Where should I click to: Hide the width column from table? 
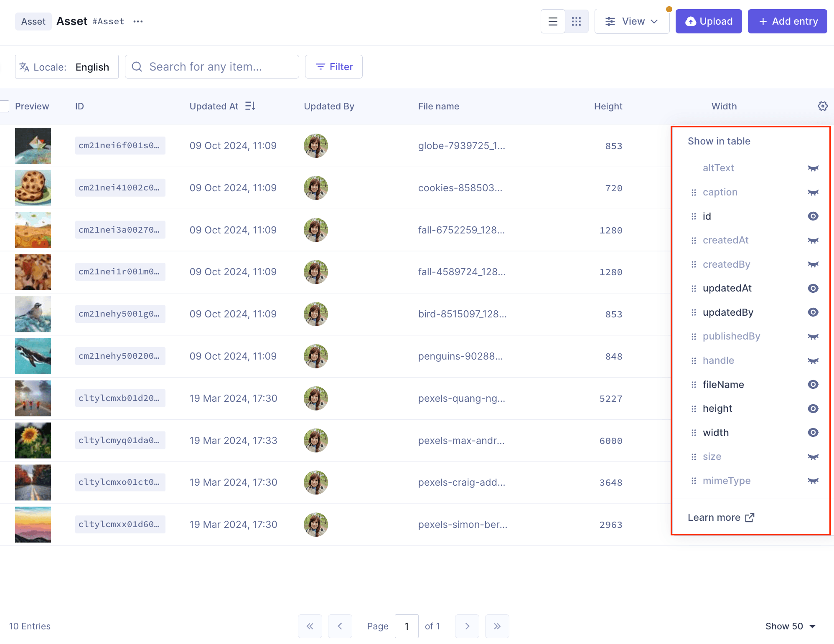tap(813, 433)
